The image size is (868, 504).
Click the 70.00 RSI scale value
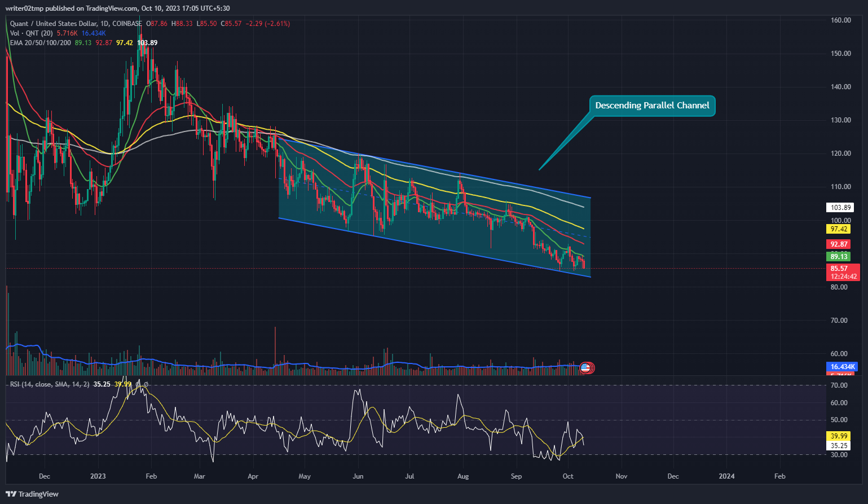click(839, 385)
